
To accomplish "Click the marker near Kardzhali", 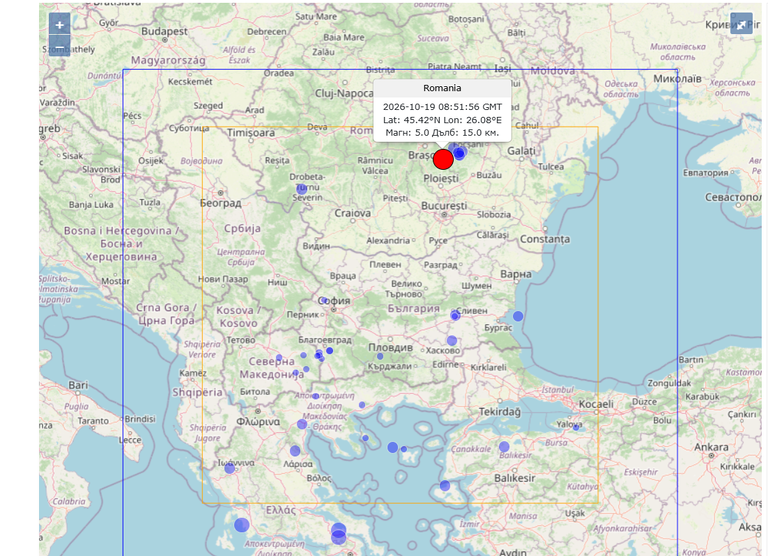I will pos(380,357).
